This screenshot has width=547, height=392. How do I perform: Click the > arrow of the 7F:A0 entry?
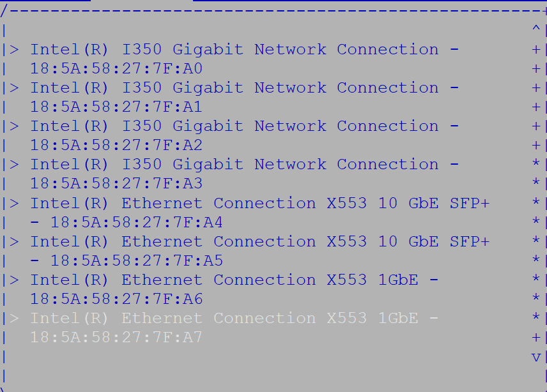pos(14,50)
